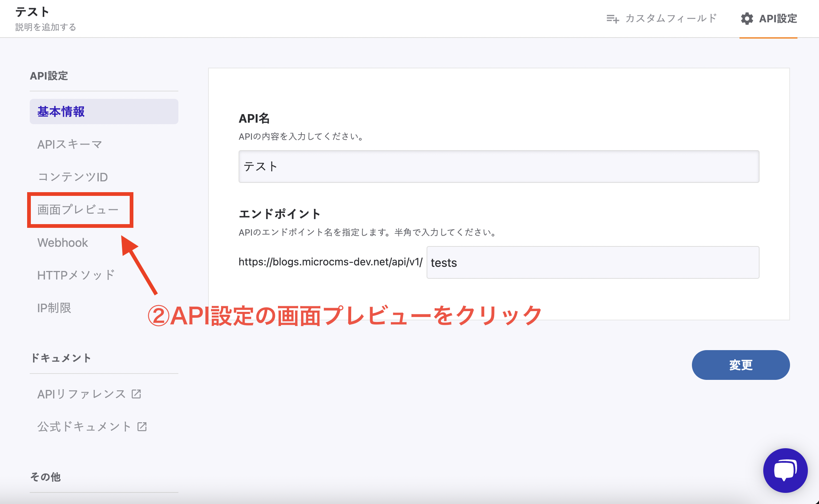Go to コンテンツID settings
The height and width of the screenshot is (504, 819).
pyautogui.click(x=73, y=177)
